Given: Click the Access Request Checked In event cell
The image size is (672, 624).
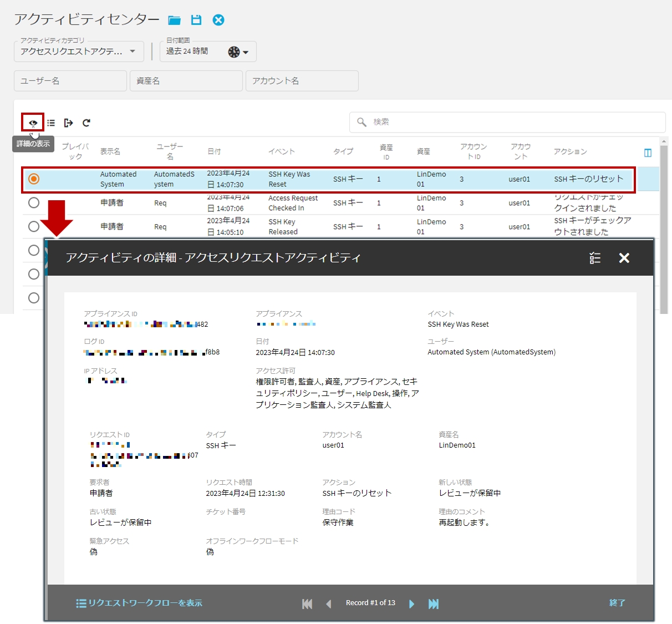Looking at the screenshot, I should click(293, 203).
